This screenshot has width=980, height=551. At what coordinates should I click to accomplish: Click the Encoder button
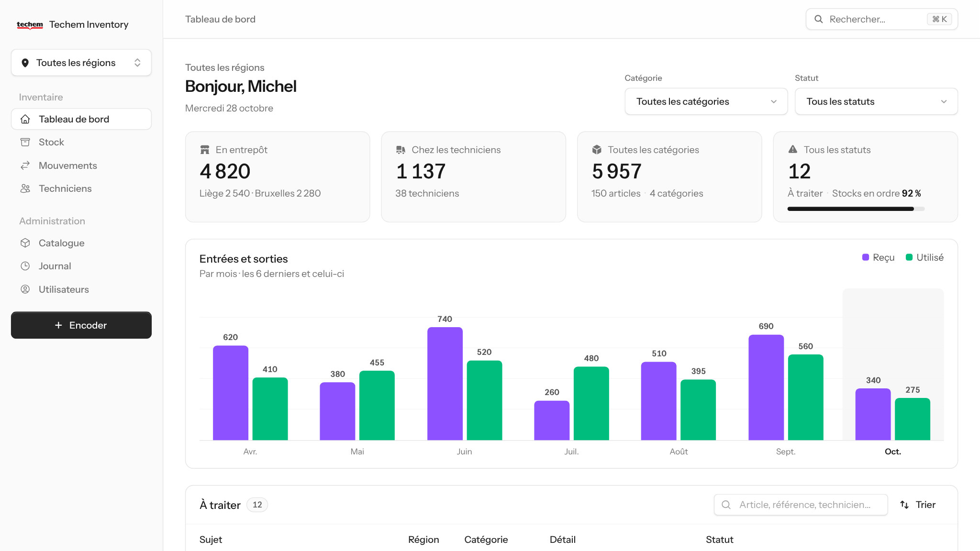tap(81, 325)
